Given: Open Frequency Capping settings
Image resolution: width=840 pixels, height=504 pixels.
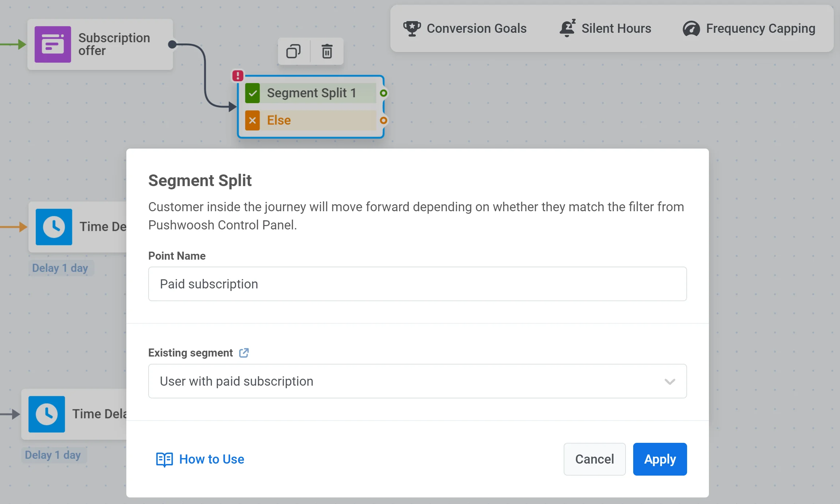Looking at the screenshot, I should tap(749, 28).
